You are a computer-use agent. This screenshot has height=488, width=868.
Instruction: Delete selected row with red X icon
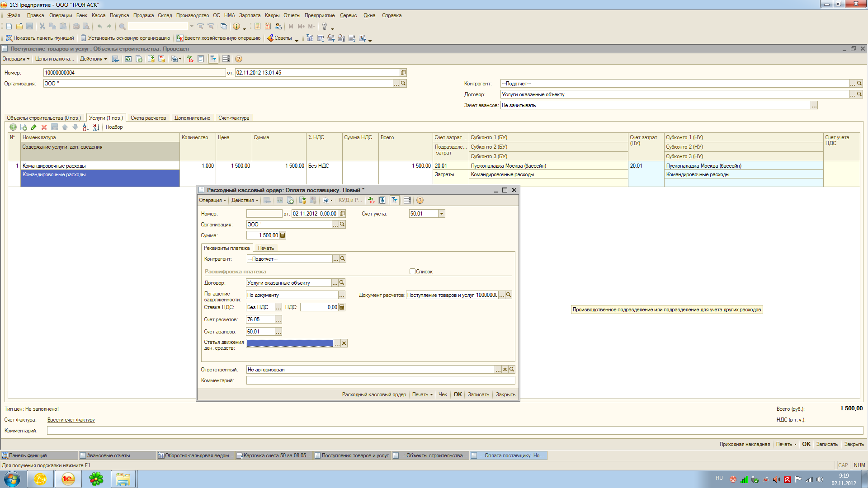(x=44, y=127)
